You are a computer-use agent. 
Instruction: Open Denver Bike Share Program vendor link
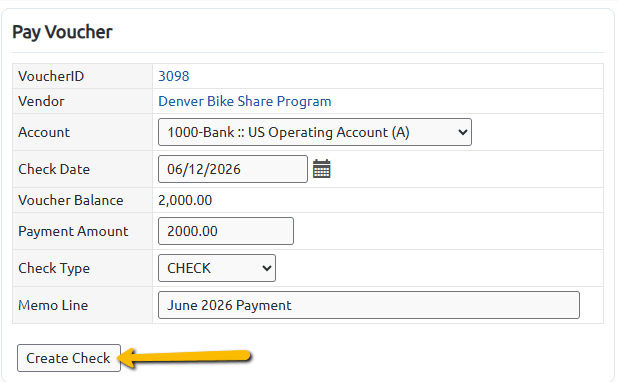tap(244, 101)
